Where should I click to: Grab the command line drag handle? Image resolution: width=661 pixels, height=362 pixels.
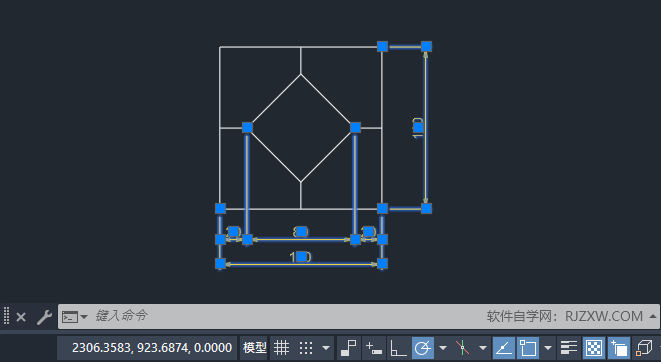(6, 316)
